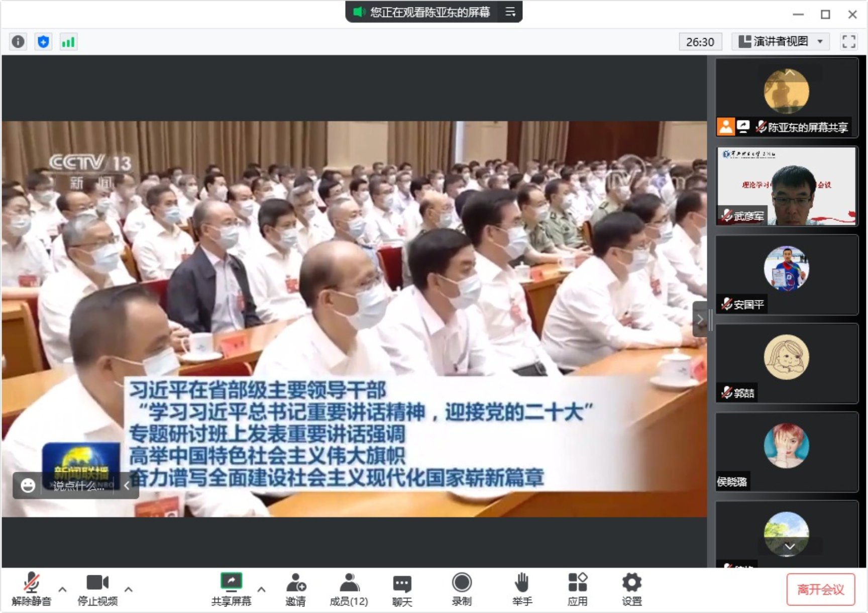Leave the meeting (离开会议)

coord(821,589)
